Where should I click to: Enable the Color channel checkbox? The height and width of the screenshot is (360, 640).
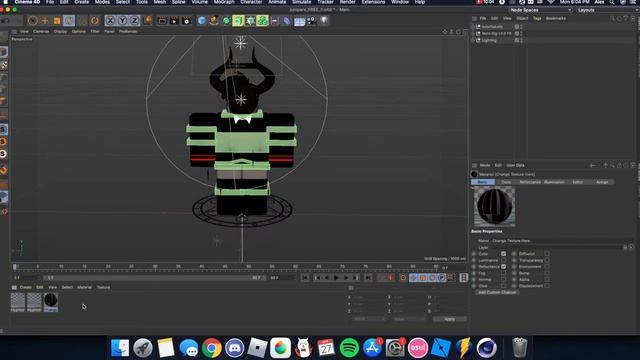503,254
